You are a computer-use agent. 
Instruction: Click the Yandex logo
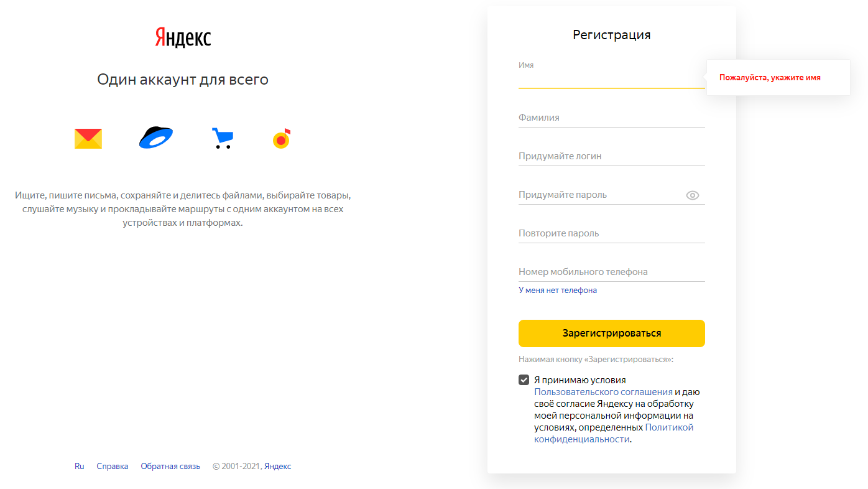click(183, 37)
